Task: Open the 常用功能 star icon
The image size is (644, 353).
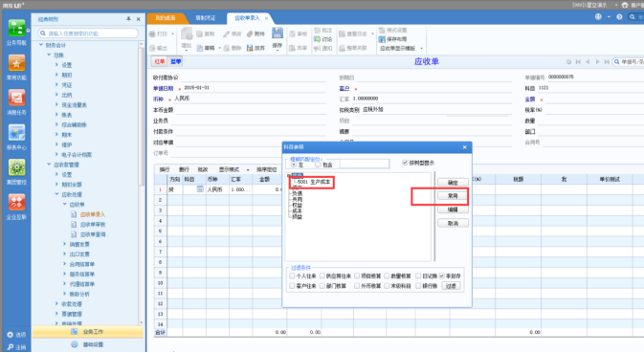Action: (16, 63)
